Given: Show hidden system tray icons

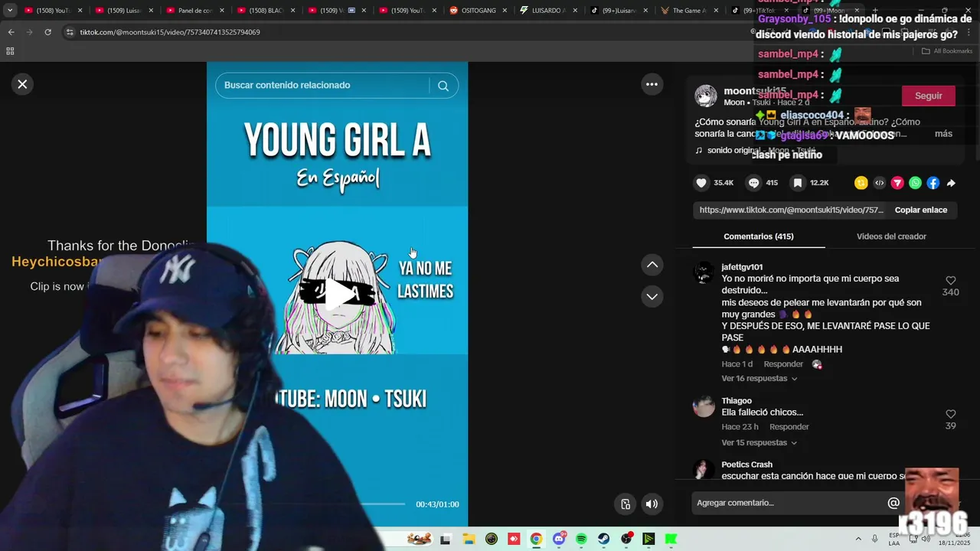Looking at the screenshot, I should (858, 539).
